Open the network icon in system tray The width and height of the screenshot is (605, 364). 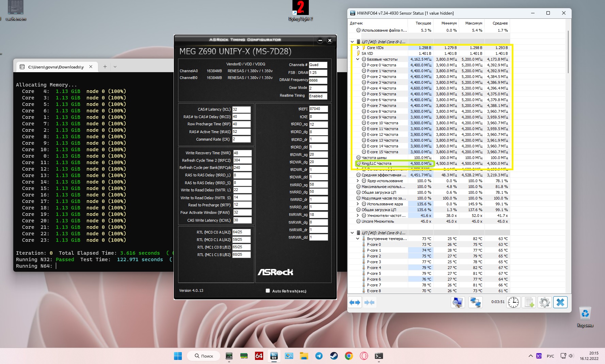tap(563, 356)
